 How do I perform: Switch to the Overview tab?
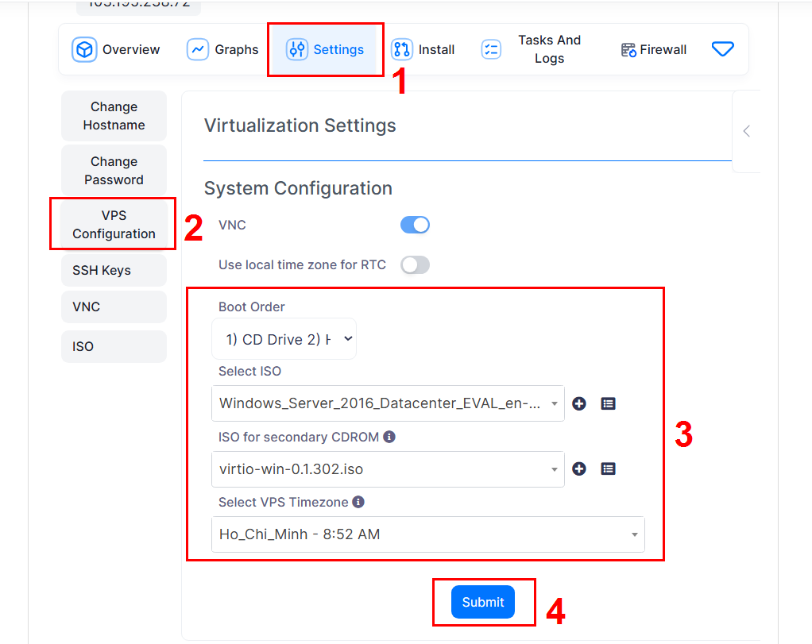116,50
